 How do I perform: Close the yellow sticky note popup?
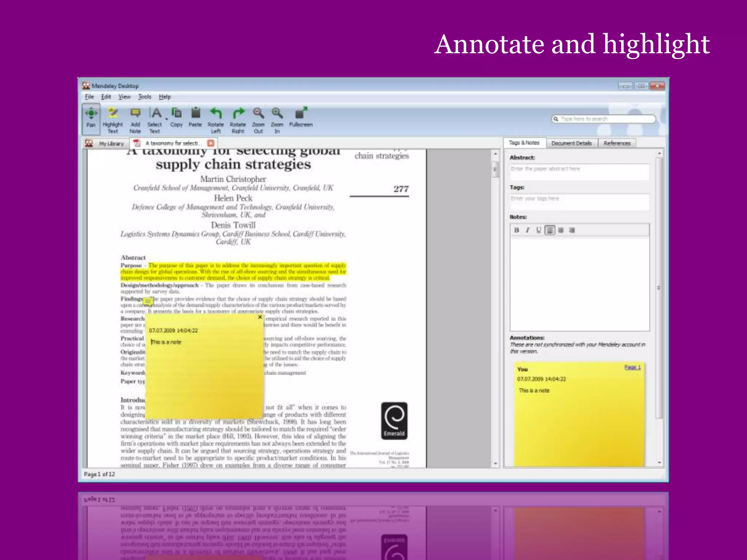coord(260,317)
